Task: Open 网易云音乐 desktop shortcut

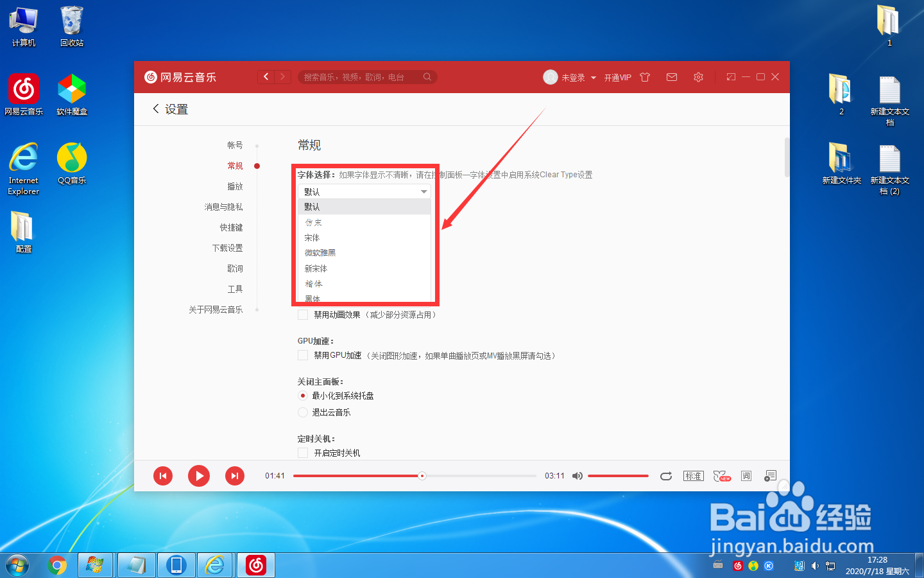Action: (24, 94)
